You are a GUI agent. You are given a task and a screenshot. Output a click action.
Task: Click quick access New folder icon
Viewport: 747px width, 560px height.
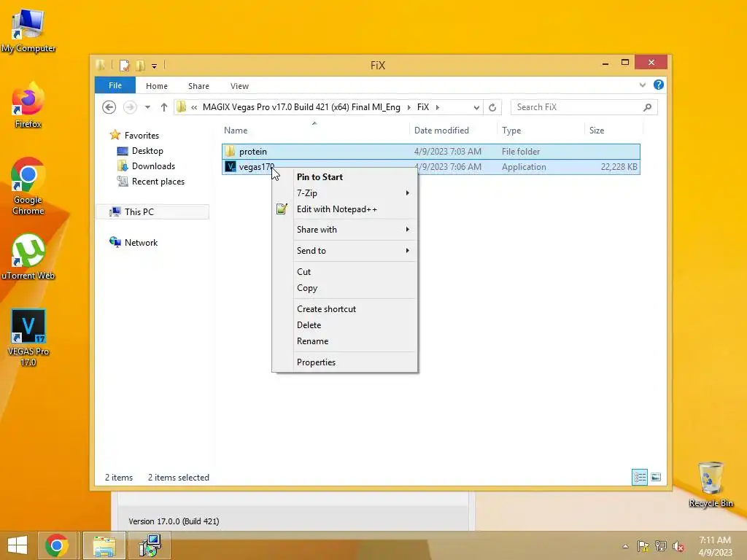(141, 65)
